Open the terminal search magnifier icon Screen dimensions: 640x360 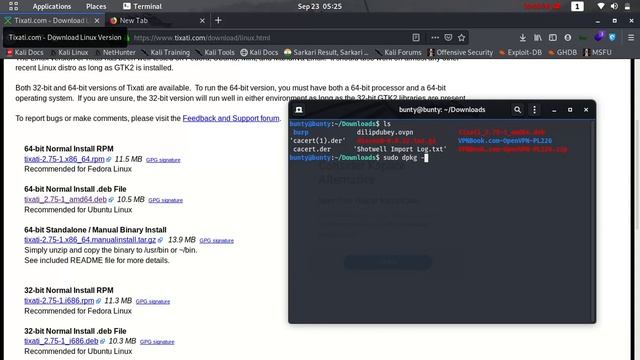tap(518, 110)
